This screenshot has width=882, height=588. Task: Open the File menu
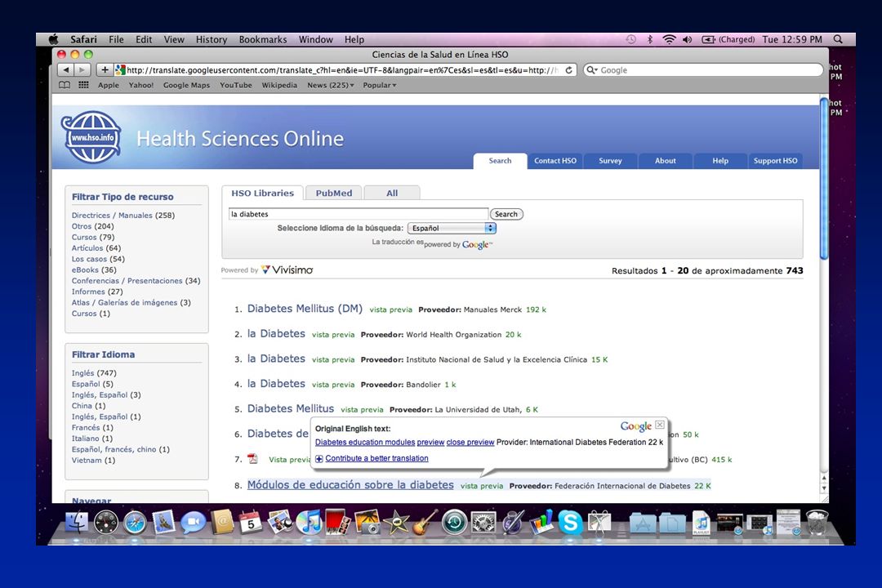tap(116, 39)
